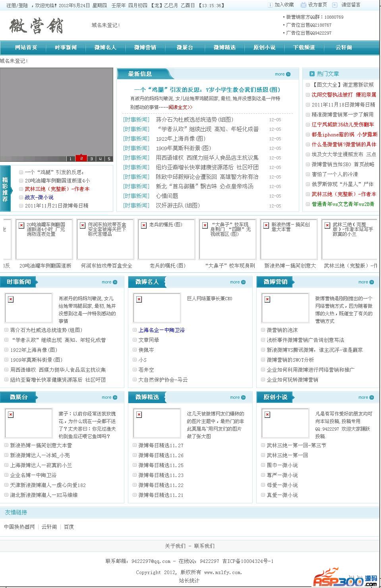Open the 下载频道 navigation tab
Viewport: 381px width, 588px height.
[304, 47]
